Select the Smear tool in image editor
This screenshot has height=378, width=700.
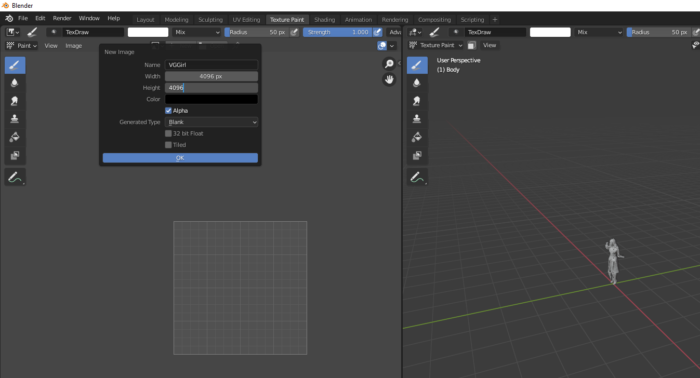pos(15,101)
